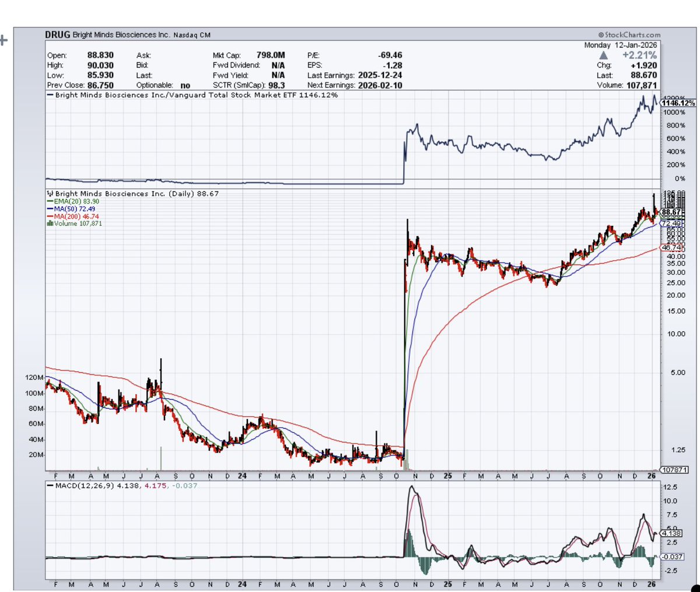Click the (Daily) 88.67 price legend
This screenshot has width=700, height=592.
click(132, 194)
